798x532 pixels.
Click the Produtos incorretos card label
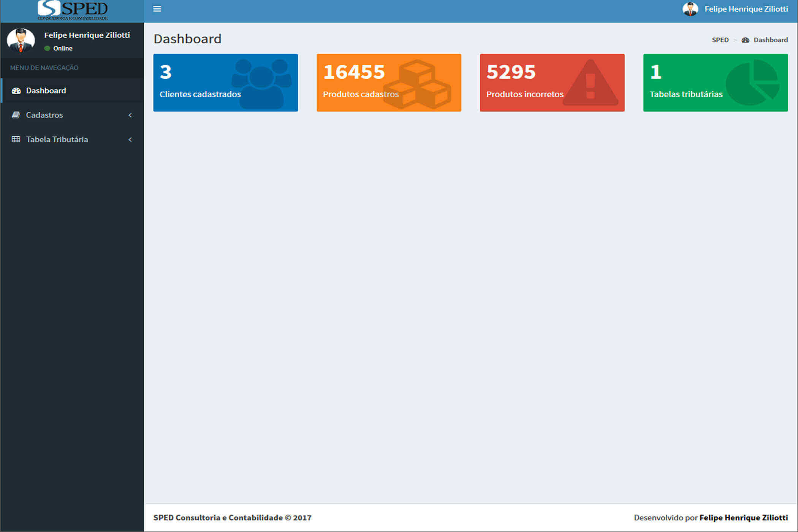(x=525, y=94)
